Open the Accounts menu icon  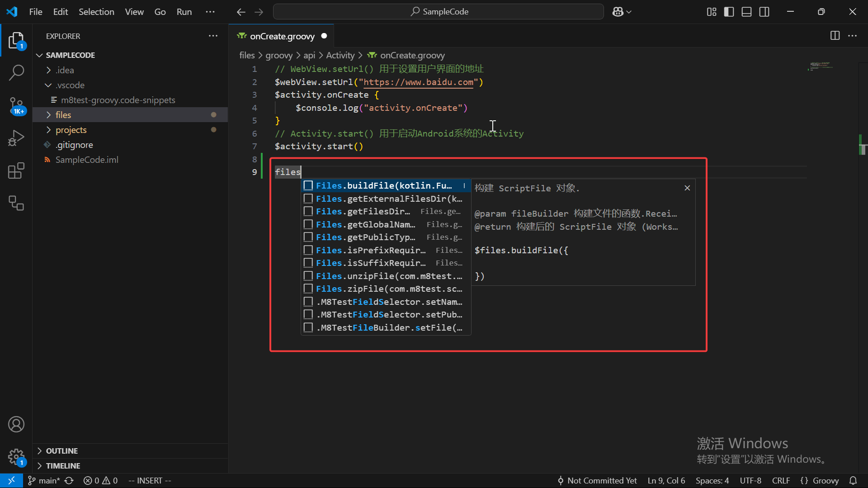pyautogui.click(x=16, y=424)
